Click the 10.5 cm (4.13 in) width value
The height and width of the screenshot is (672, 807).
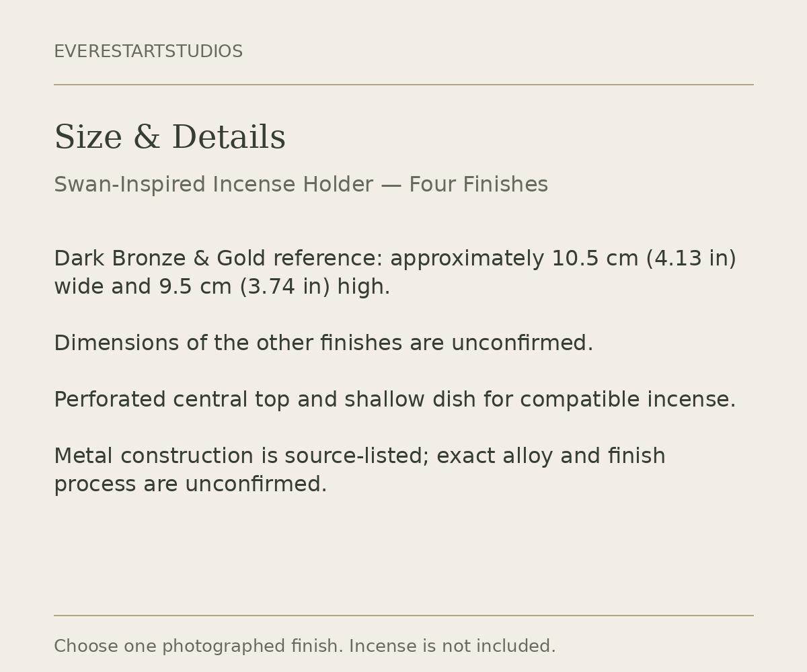(x=644, y=259)
